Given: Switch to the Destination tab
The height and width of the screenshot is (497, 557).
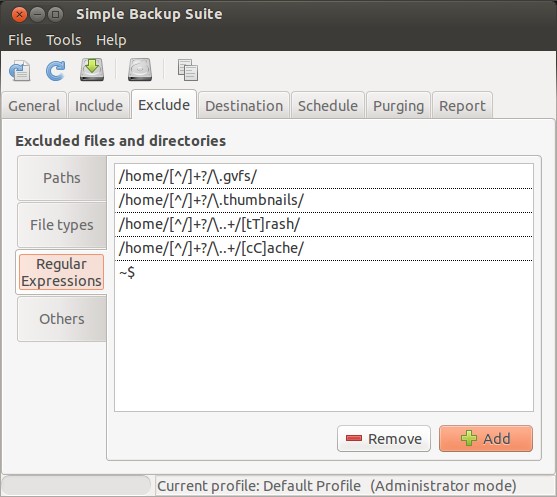Looking at the screenshot, I should click(244, 106).
